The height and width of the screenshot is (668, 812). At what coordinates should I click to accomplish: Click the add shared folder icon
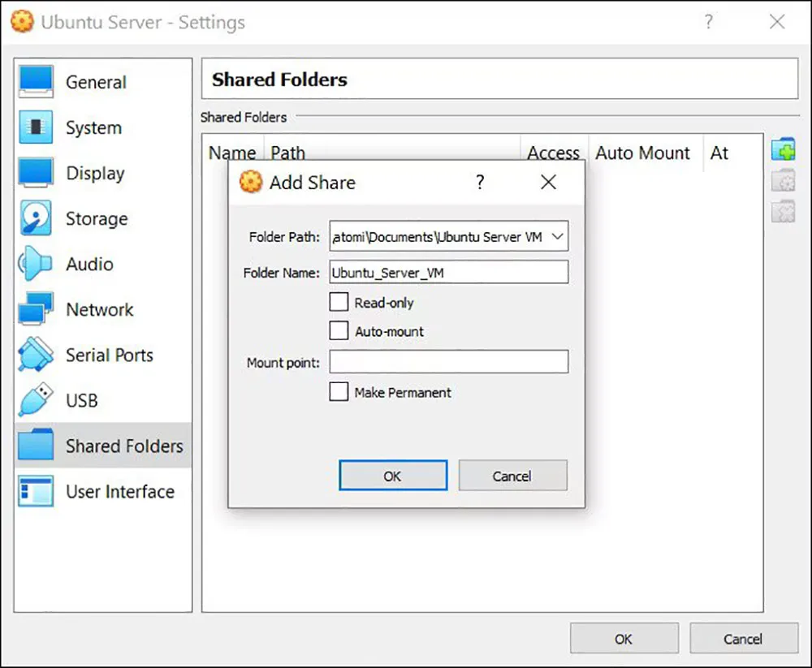coord(783,150)
